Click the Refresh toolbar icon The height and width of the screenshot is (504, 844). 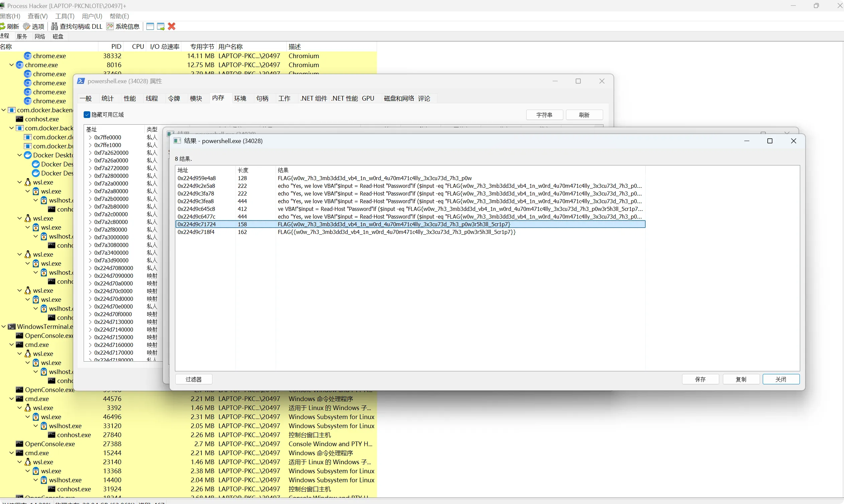pyautogui.click(x=3, y=26)
